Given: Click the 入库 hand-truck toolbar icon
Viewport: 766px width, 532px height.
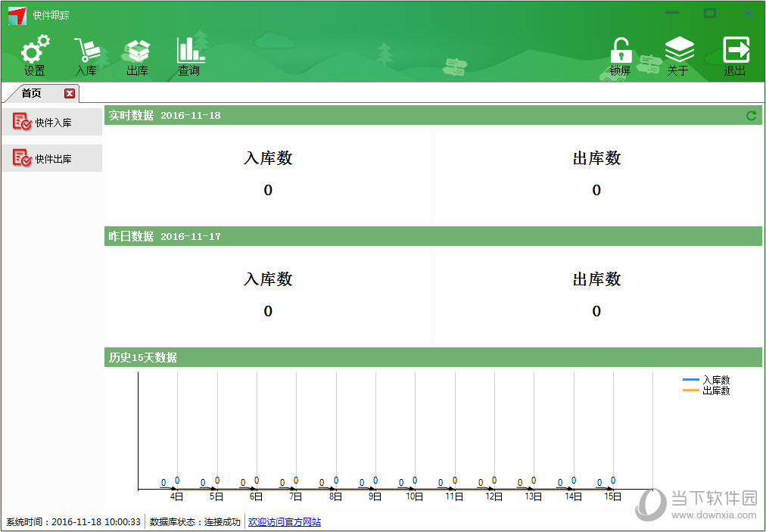Looking at the screenshot, I should [x=86, y=52].
